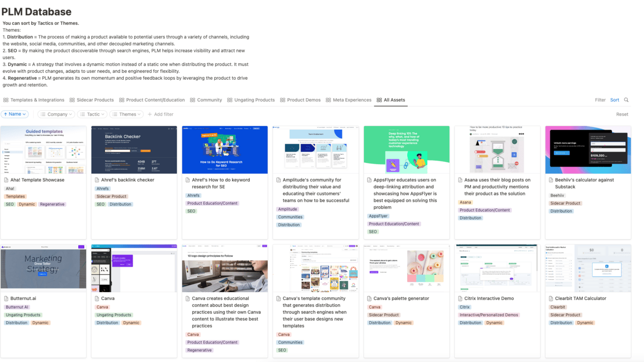This screenshot has height=362, width=644.
Task: Expand the Tactic filter dropdown
Action: [92, 114]
